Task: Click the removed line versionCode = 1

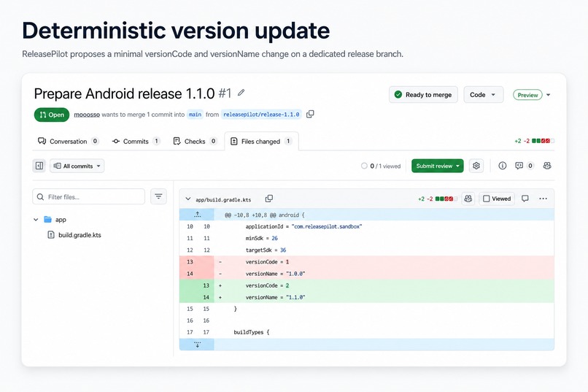Action: 367,262
